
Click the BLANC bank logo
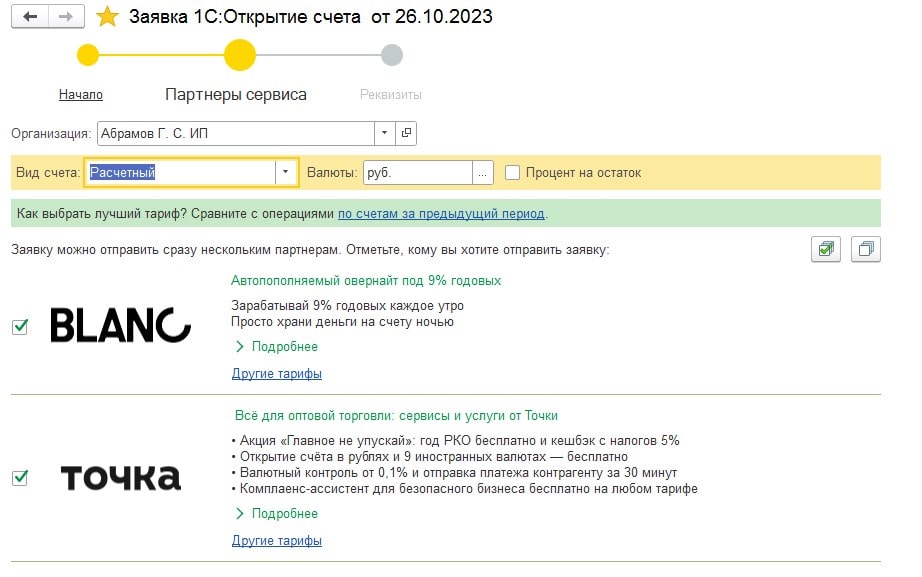pyautogui.click(x=121, y=325)
